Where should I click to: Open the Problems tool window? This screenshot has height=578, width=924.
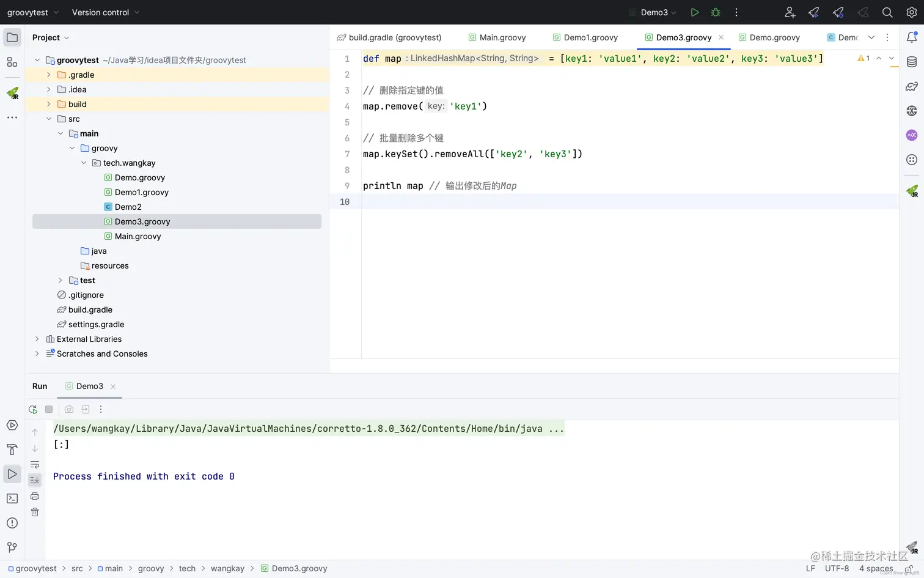(x=12, y=523)
